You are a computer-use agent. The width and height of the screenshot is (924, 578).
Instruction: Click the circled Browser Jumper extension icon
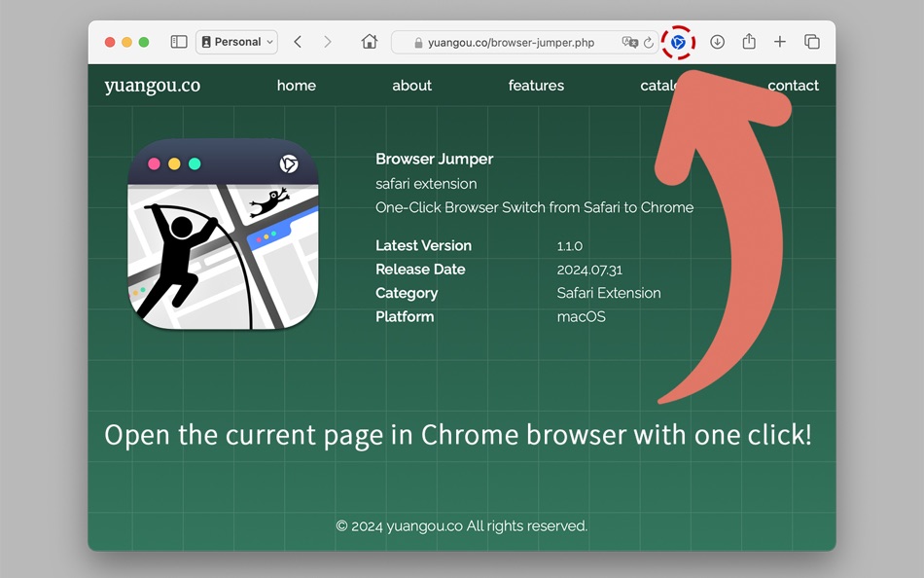(x=678, y=42)
